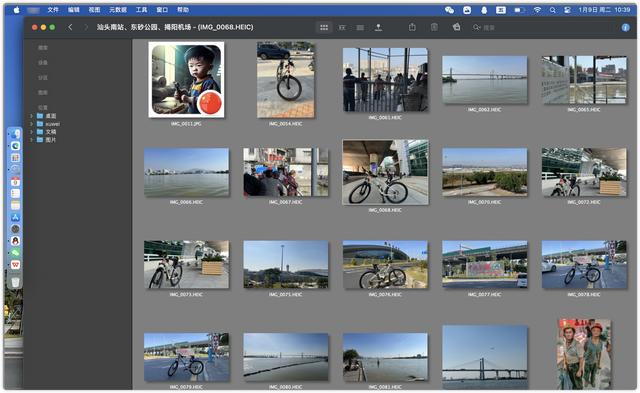
Task: Open the 文件 menu
Action: [53, 10]
